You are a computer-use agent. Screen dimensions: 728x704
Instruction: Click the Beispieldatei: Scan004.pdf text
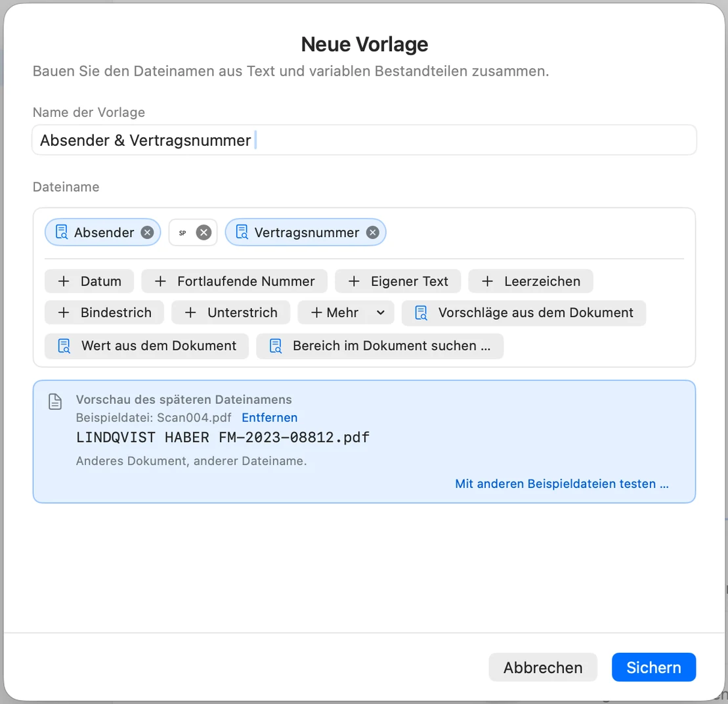pos(154,418)
